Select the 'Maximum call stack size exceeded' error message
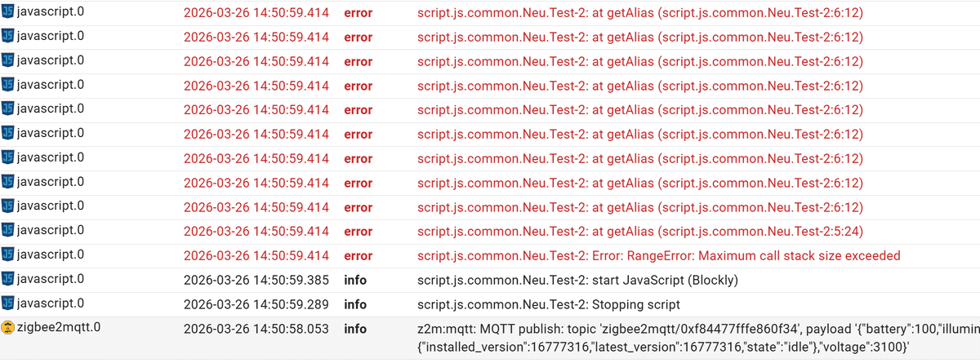This screenshot has height=363, width=980. pyautogui.click(x=647, y=255)
